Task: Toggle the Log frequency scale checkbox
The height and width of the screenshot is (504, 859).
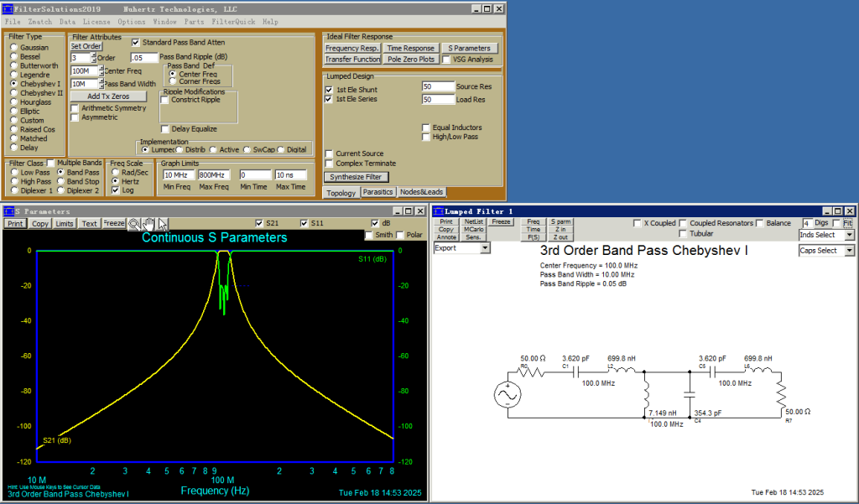Action: (x=115, y=190)
